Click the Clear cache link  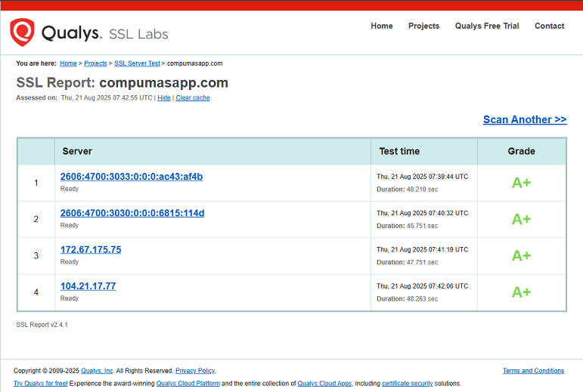(x=193, y=97)
